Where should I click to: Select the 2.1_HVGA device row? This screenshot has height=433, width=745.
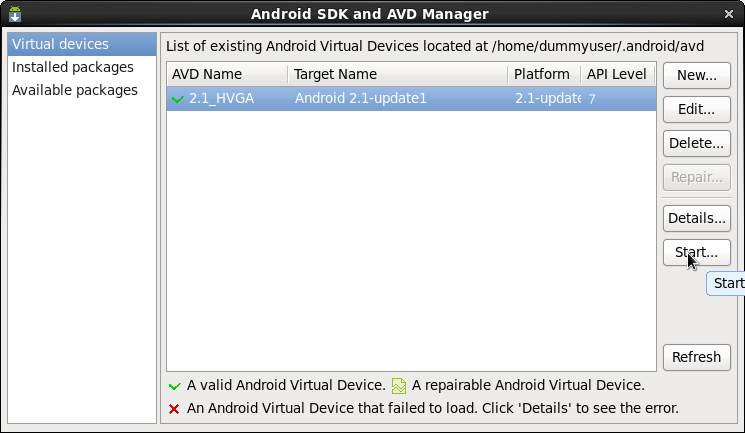(x=411, y=98)
